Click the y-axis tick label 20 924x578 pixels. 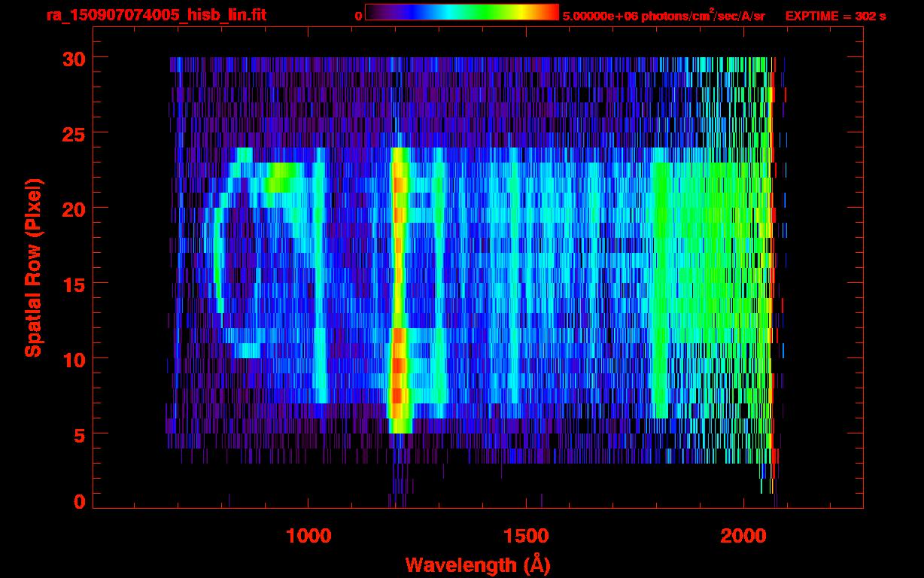coord(72,208)
